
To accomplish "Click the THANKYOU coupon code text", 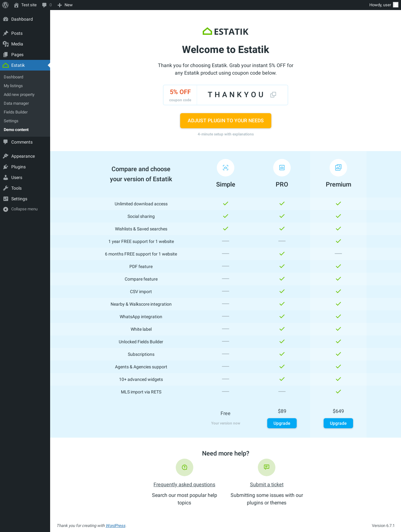I will tap(236, 95).
